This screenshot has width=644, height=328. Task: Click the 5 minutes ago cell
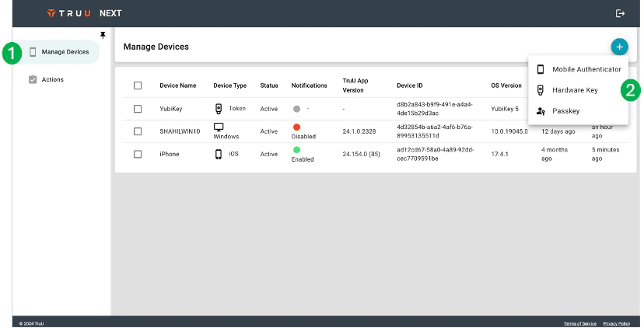pos(605,154)
